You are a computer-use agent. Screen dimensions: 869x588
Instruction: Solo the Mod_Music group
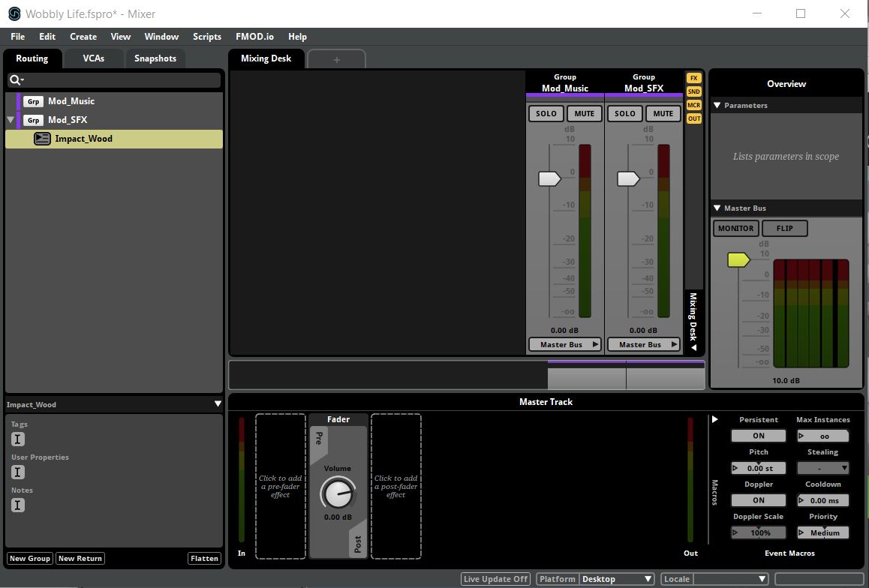(x=546, y=114)
